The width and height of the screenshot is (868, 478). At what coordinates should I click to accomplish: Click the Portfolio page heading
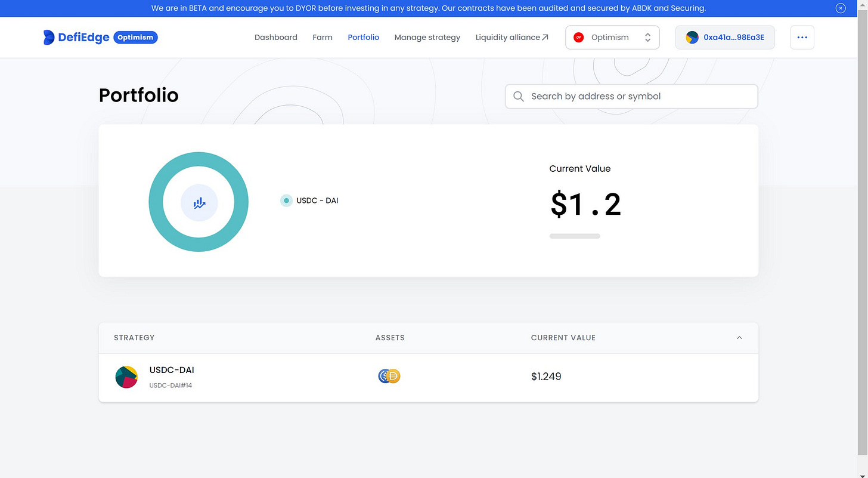(x=139, y=95)
